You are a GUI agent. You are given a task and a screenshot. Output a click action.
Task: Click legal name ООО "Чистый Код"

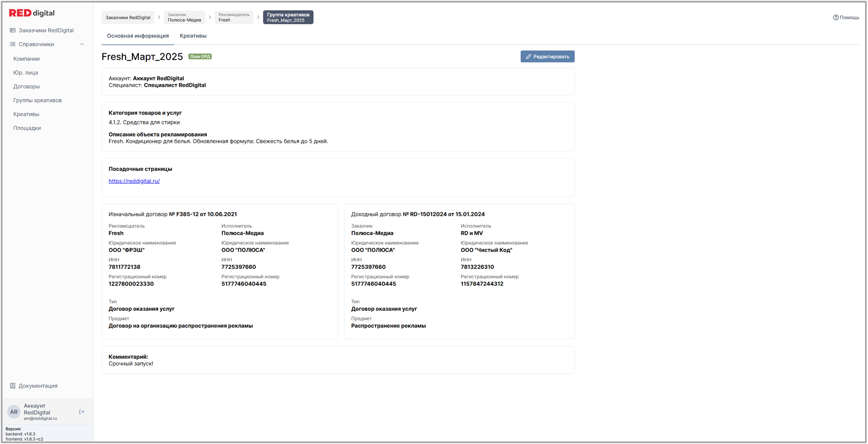point(486,250)
